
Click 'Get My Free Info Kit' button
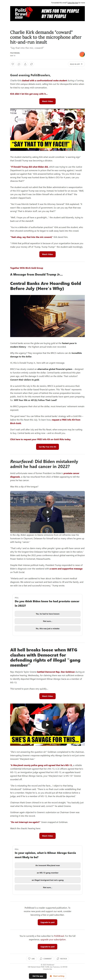click(47, 447)
